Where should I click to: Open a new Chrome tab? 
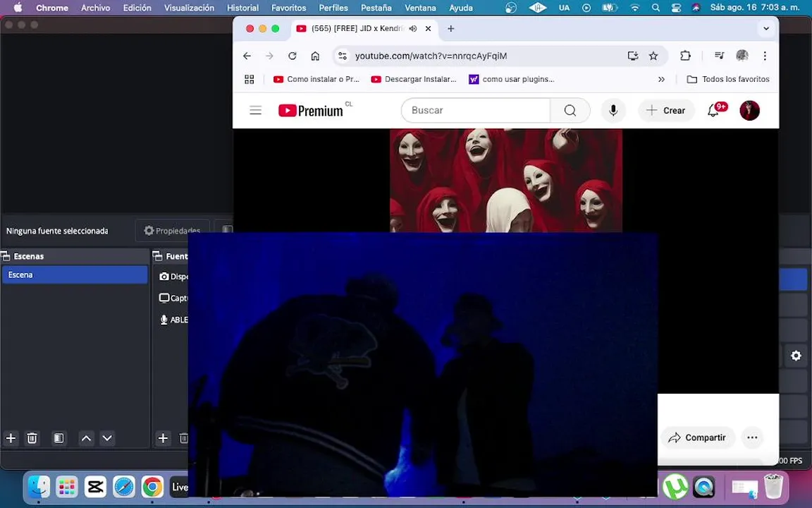tap(450, 28)
